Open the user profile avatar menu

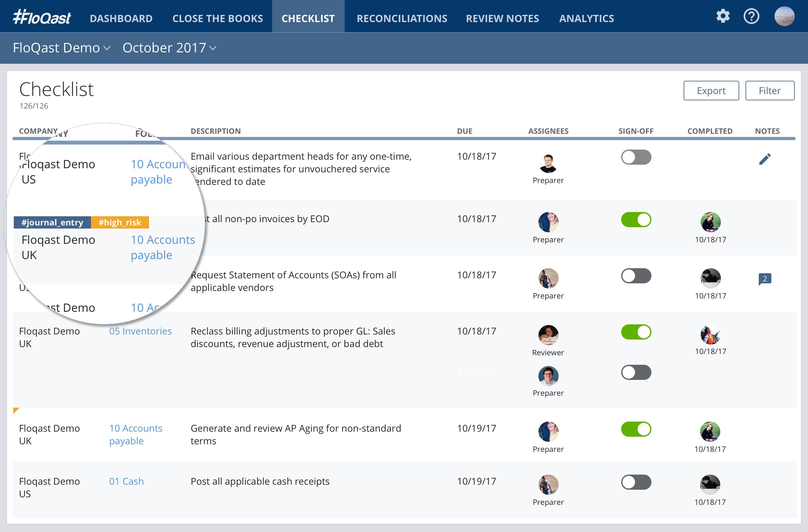[784, 16]
